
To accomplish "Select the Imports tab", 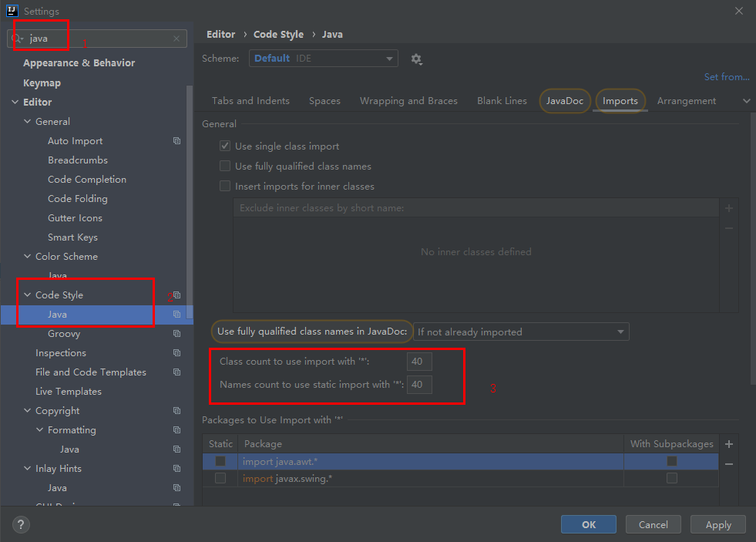I will [x=620, y=101].
